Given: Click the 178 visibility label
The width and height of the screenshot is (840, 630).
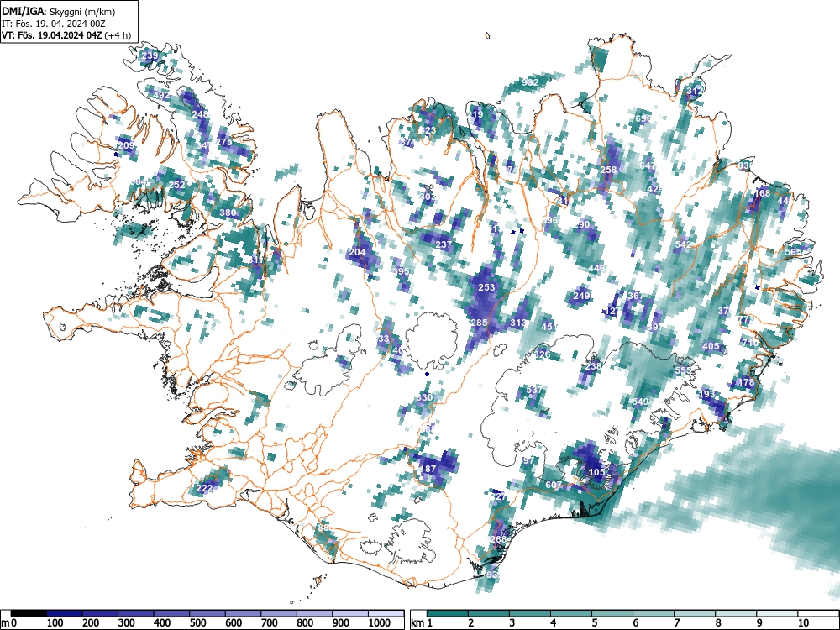Looking at the screenshot, I should pyautogui.click(x=746, y=382).
